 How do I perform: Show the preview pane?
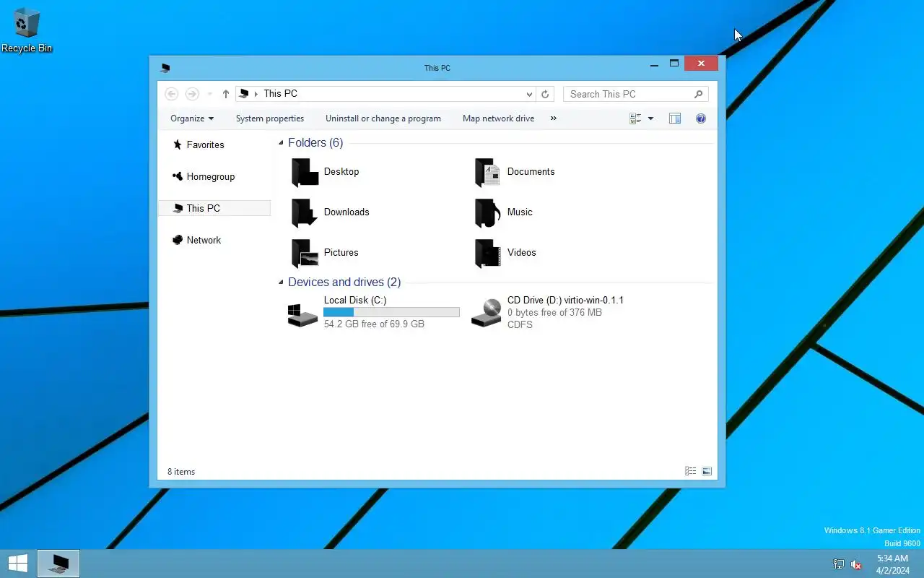coord(675,118)
